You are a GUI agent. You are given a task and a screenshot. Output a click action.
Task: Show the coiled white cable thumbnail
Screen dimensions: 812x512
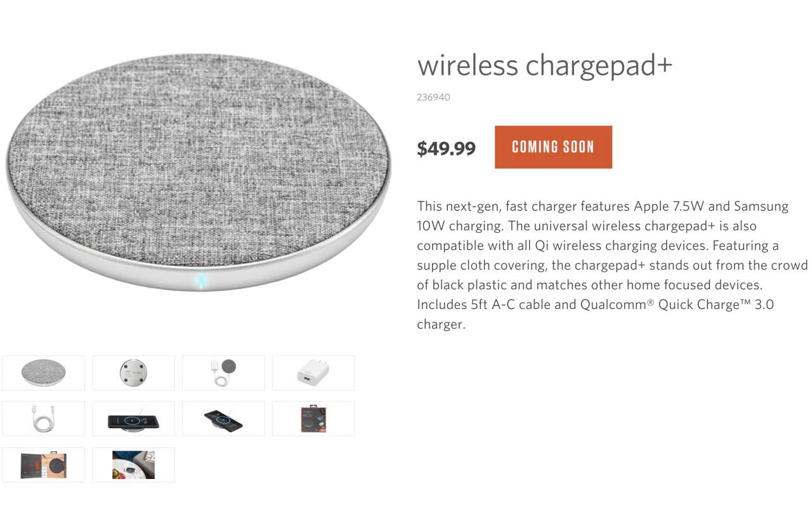[x=43, y=419]
